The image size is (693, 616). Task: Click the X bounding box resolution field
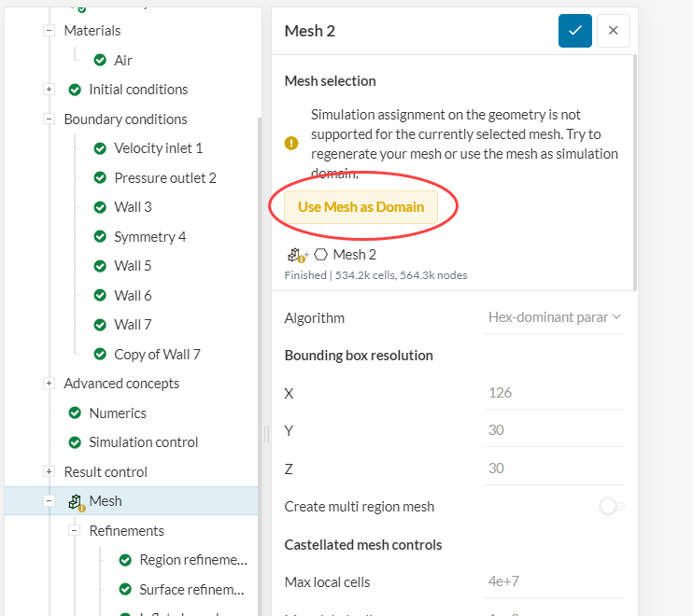(x=553, y=393)
